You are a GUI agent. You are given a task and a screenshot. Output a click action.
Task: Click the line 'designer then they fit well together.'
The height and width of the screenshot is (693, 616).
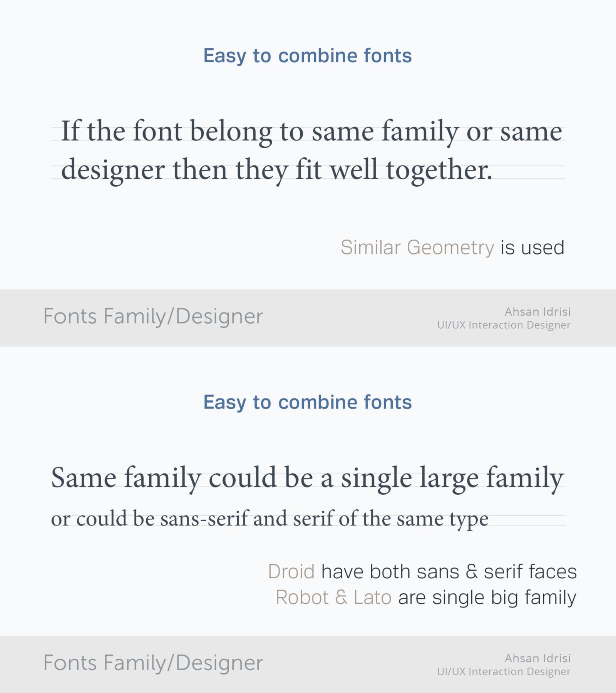(277, 171)
